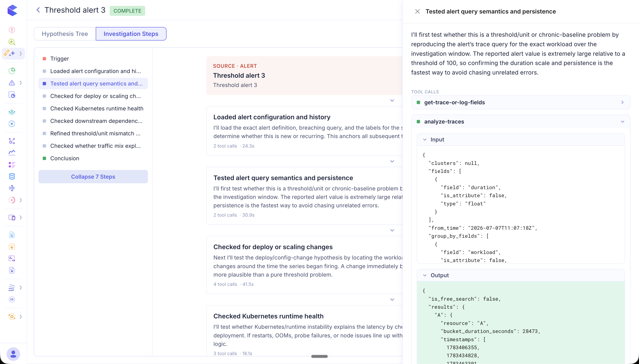
Task: Collapse the Input section
Action: 520,140
